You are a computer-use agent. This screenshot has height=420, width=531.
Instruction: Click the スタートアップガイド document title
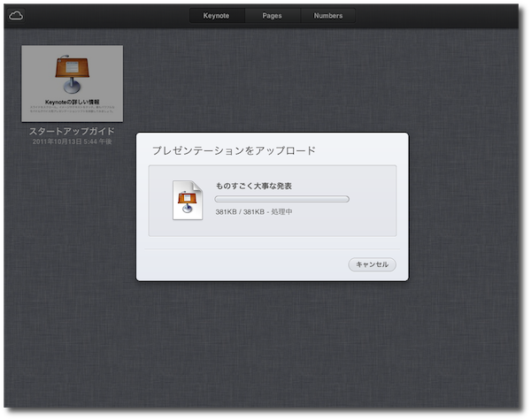point(72,132)
